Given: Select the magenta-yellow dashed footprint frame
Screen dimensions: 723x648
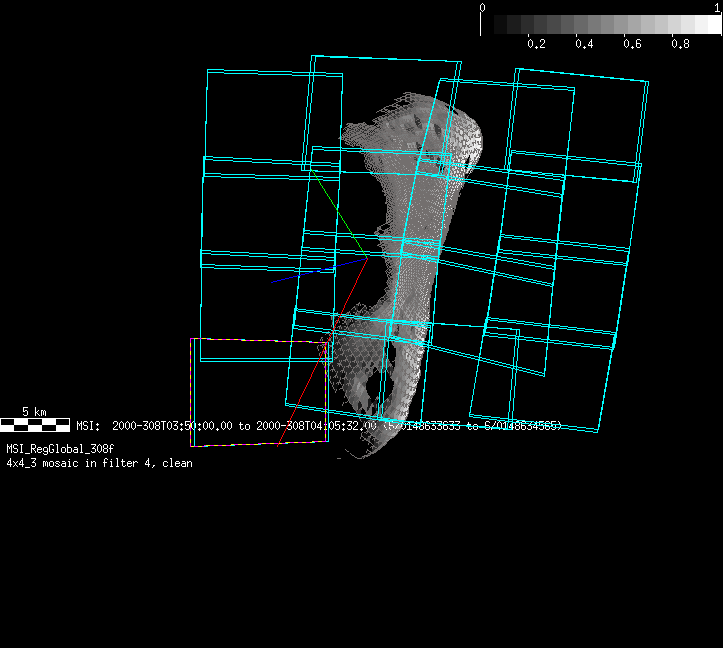Looking at the screenshot, I should 192,392.
